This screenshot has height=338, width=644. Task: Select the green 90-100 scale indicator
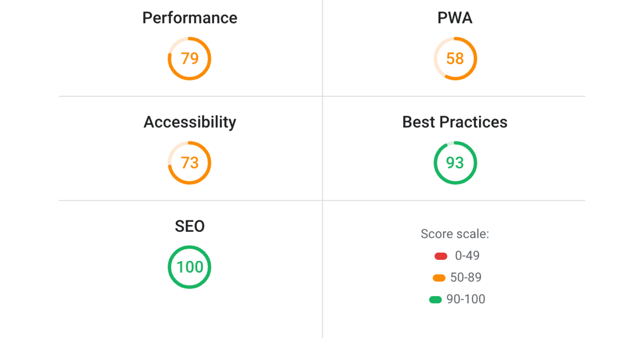436,299
